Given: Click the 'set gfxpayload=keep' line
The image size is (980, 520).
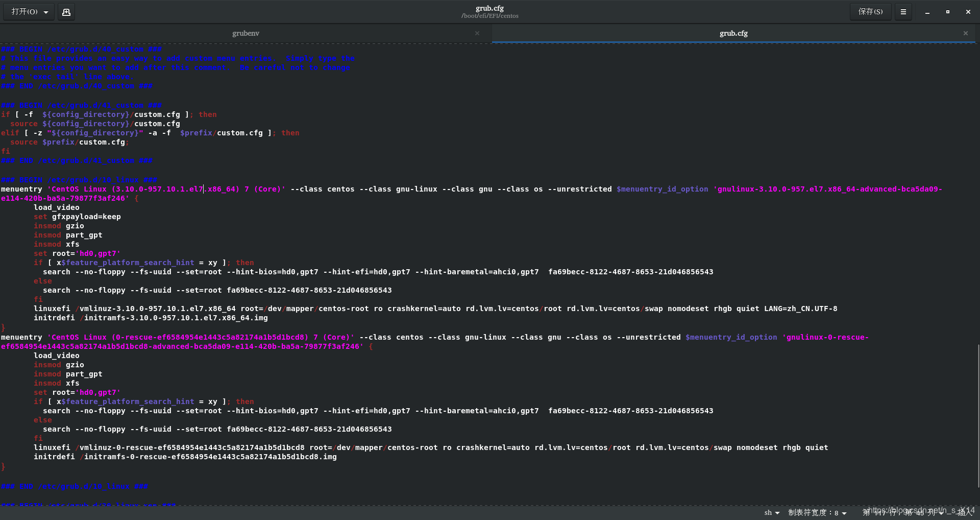Looking at the screenshot, I should (x=78, y=217).
